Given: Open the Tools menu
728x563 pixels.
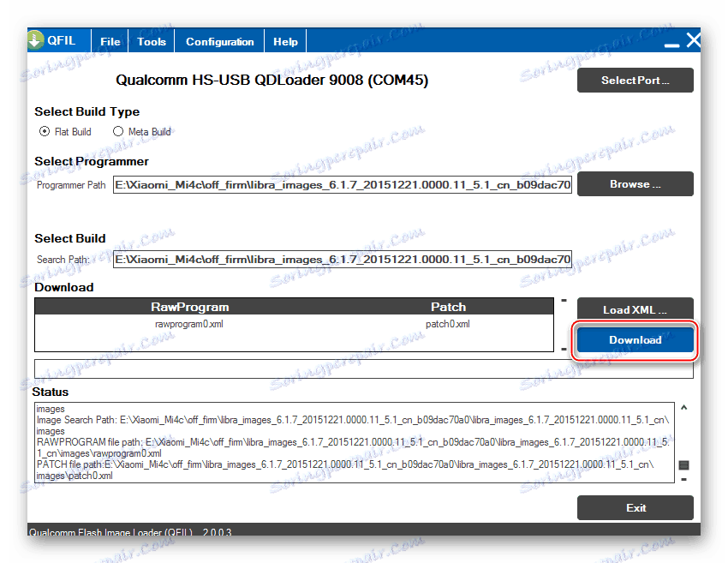Looking at the screenshot, I should pos(152,41).
